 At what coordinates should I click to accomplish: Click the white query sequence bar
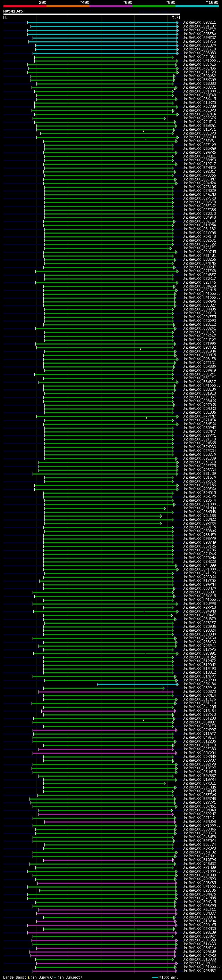[92, 14]
